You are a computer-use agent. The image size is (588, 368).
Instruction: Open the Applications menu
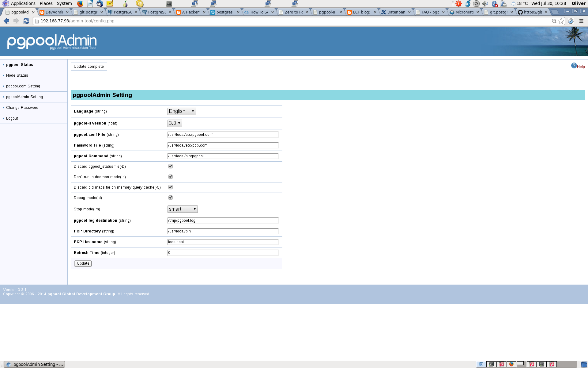(x=23, y=3)
